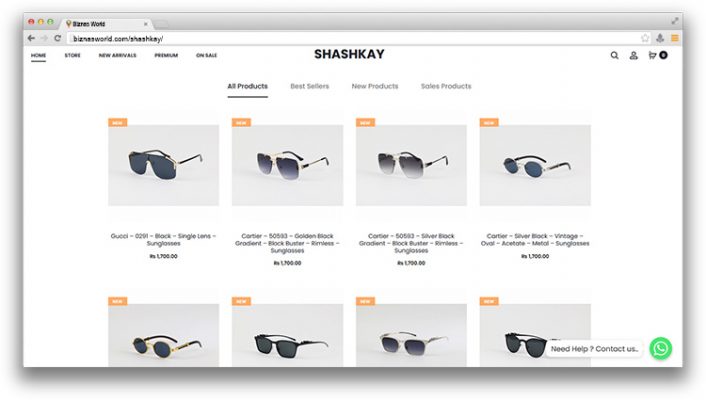This screenshot has width=706, height=400.
Task: Bookmark page with the star icon
Action: click(x=645, y=38)
